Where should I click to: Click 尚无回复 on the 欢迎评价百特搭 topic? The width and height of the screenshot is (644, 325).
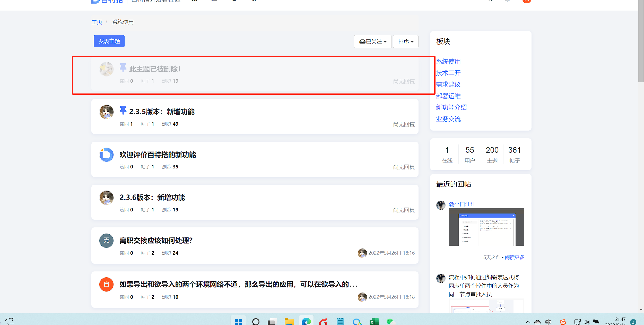click(404, 167)
